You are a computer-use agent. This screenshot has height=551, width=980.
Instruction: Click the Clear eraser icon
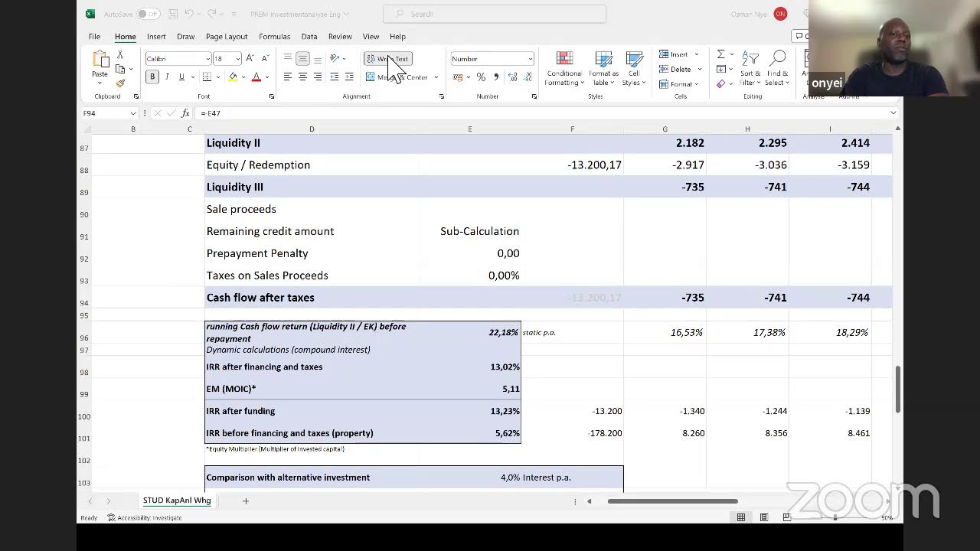720,83
